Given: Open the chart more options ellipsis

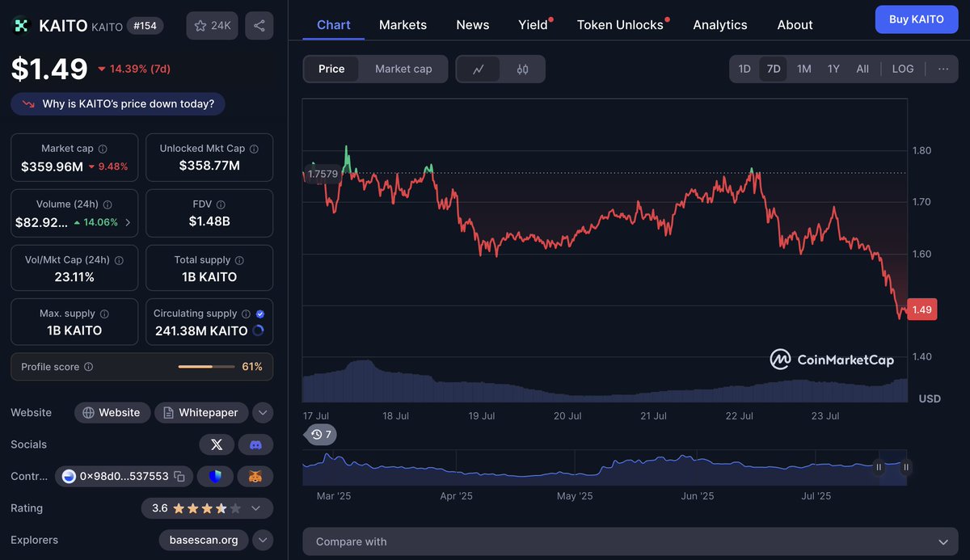Looking at the screenshot, I should (x=943, y=69).
